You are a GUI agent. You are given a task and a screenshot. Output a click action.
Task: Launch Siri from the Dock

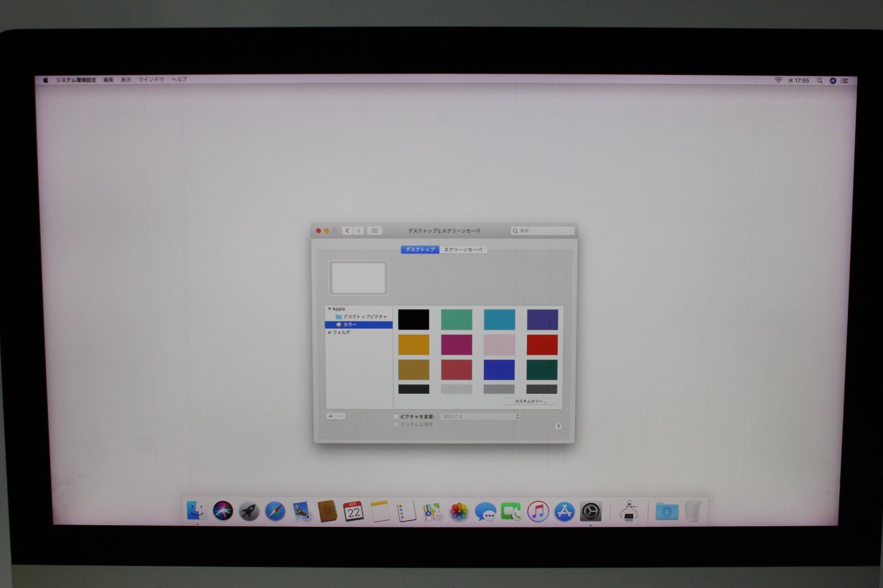223,511
